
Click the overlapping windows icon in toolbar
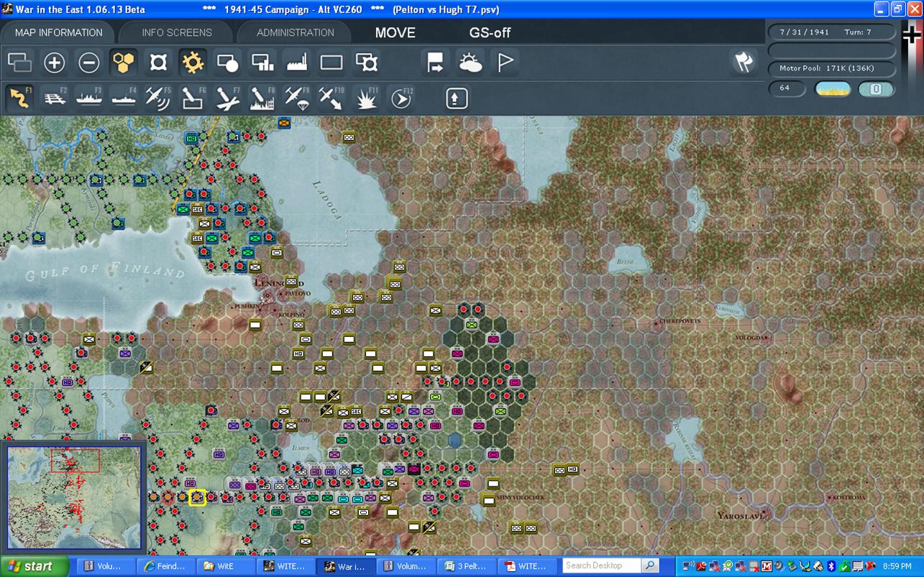19,63
